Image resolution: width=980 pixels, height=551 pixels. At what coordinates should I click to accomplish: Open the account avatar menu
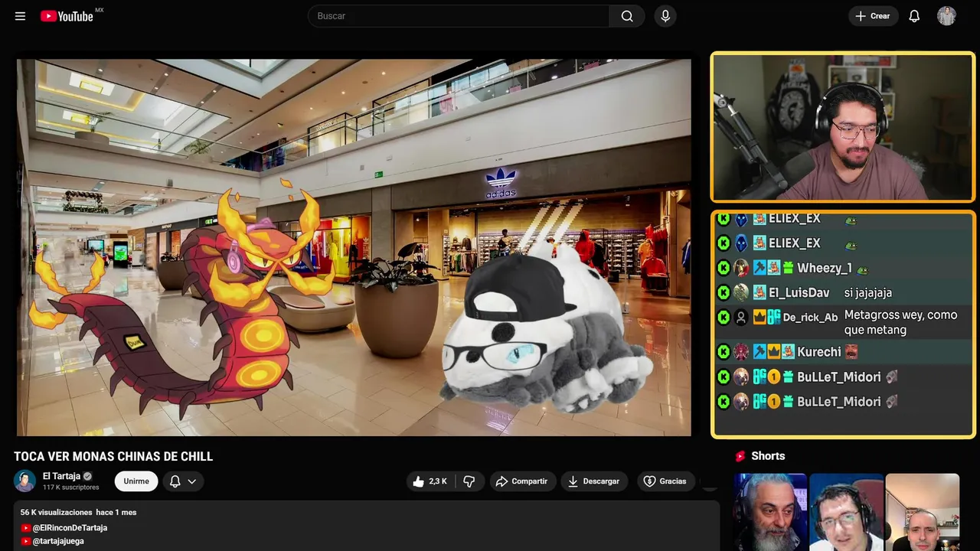946,16
